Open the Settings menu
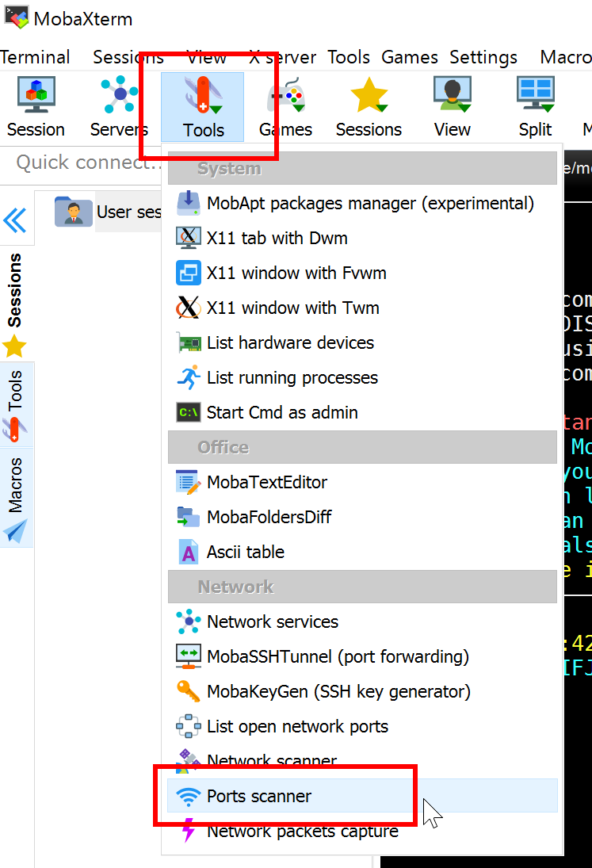592x868 pixels. [483, 57]
